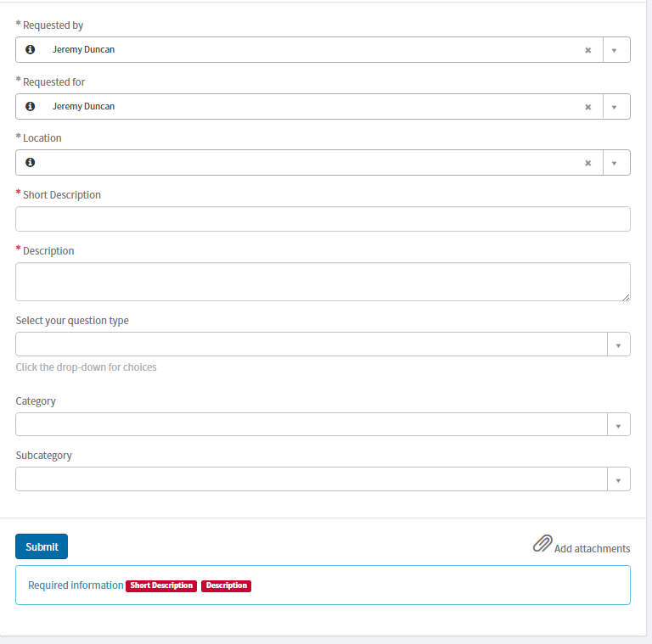Image resolution: width=652 pixels, height=644 pixels.
Task: Click inside the Location reference field
Action: (309, 162)
